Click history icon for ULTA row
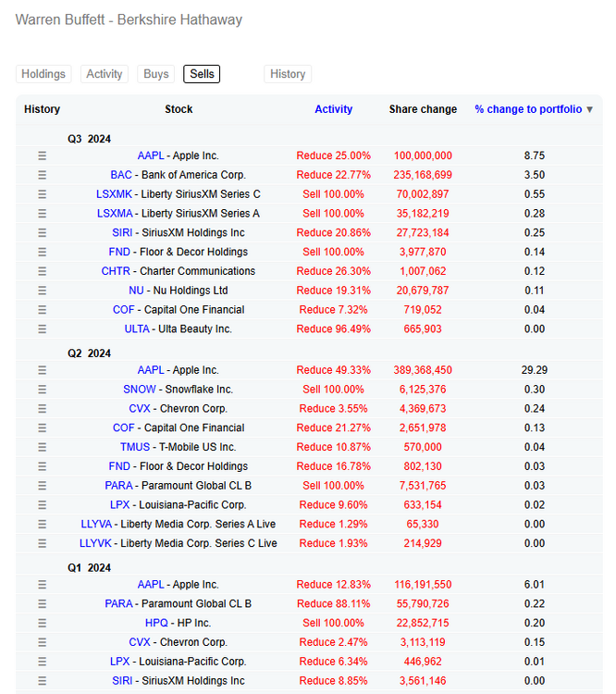This screenshot has width=616, height=694. (42, 328)
